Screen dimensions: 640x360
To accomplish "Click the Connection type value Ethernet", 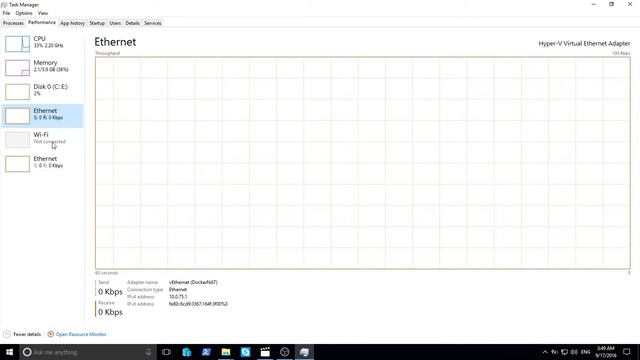I will tap(178, 289).
